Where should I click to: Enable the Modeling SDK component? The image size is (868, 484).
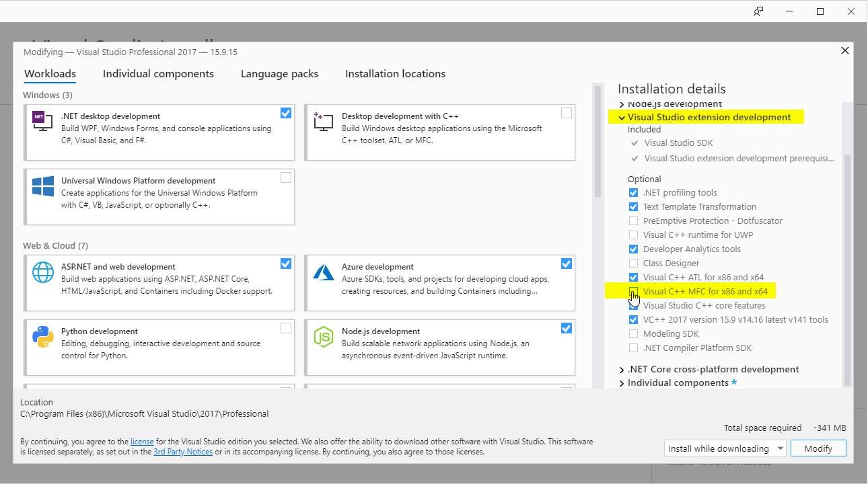click(x=633, y=334)
